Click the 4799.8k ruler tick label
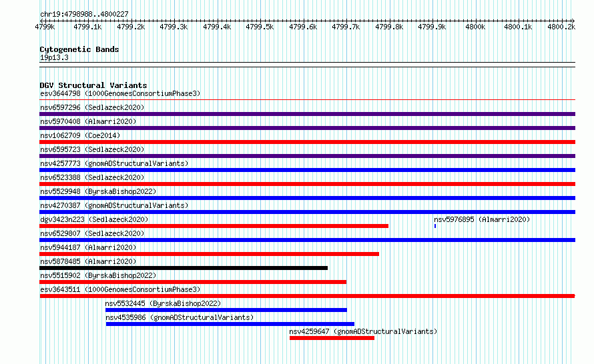 pos(389,27)
